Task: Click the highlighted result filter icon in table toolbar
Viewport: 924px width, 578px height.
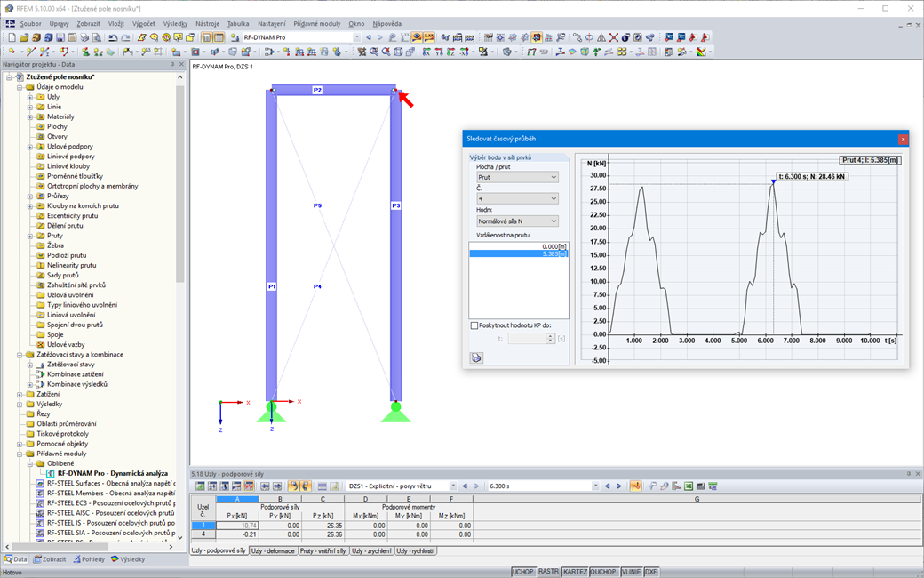Action: [x=636, y=486]
